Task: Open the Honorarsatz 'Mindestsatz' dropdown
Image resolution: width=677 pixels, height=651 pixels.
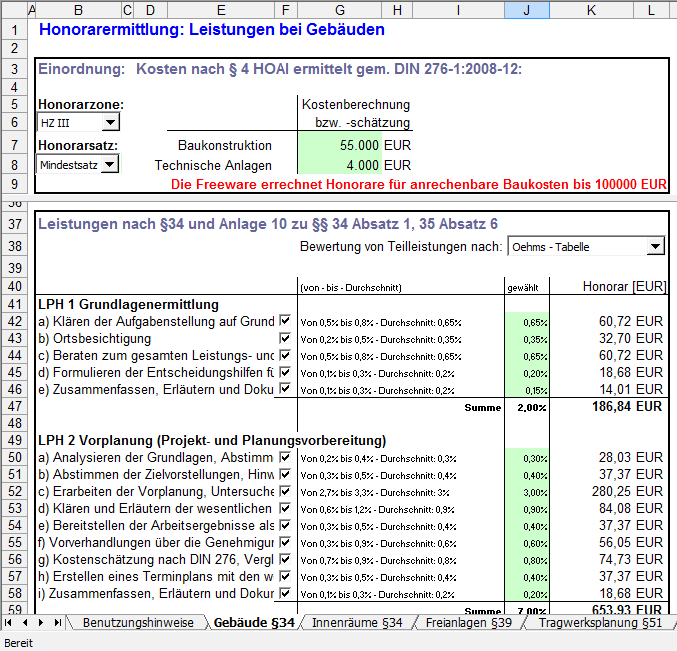Action: [110, 164]
